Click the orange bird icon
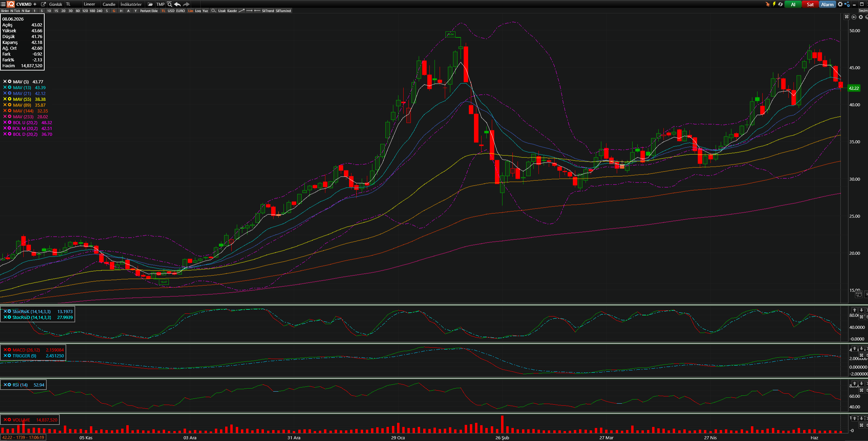868x441 pixels. point(767,4)
